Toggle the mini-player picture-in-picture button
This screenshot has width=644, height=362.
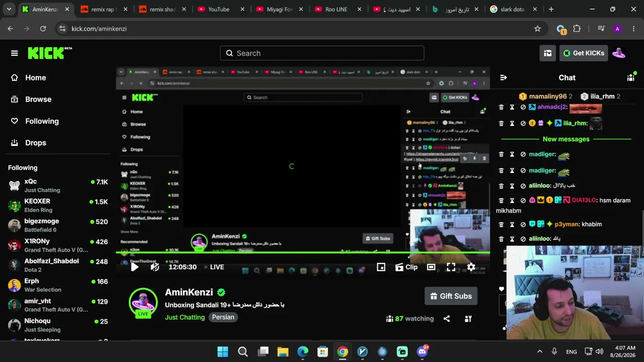(x=381, y=267)
